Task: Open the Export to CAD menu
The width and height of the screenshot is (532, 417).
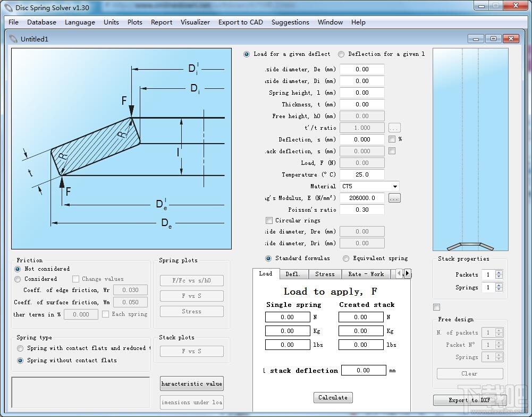Action: pos(240,22)
